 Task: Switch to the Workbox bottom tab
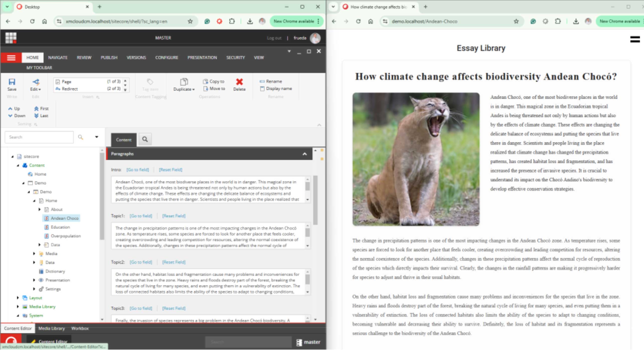(80, 328)
